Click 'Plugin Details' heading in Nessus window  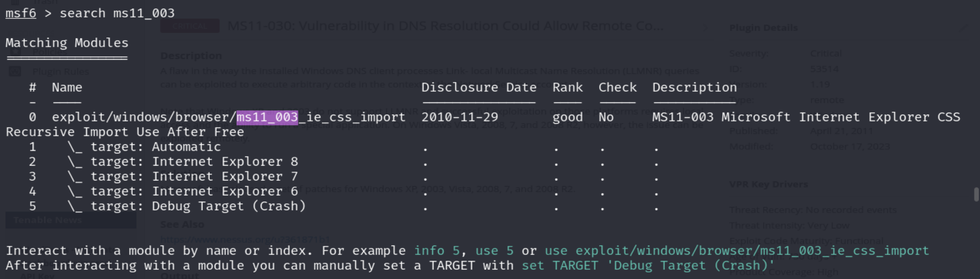[x=764, y=28]
